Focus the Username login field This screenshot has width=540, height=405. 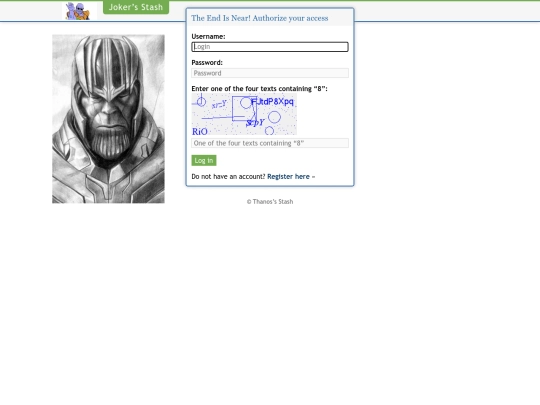pos(270,47)
